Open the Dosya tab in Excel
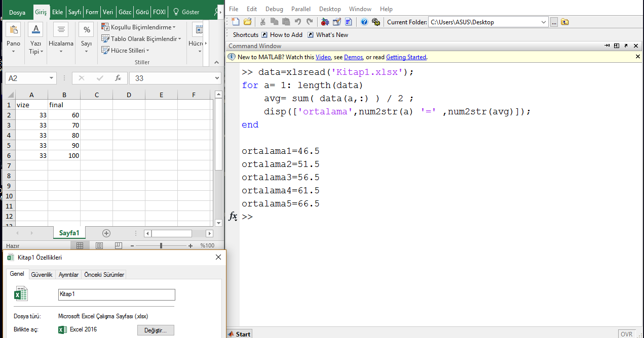Viewport: 644px width, 338px height. 17,12
